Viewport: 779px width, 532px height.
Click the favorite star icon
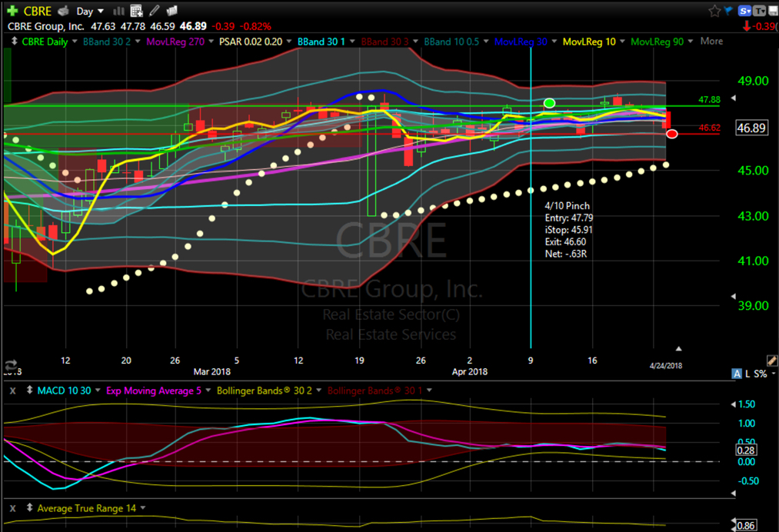pos(714,11)
